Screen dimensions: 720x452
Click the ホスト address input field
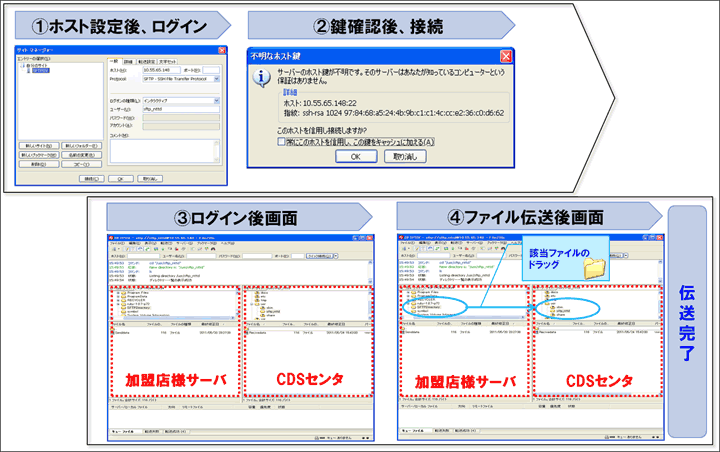(x=160, y=71)
